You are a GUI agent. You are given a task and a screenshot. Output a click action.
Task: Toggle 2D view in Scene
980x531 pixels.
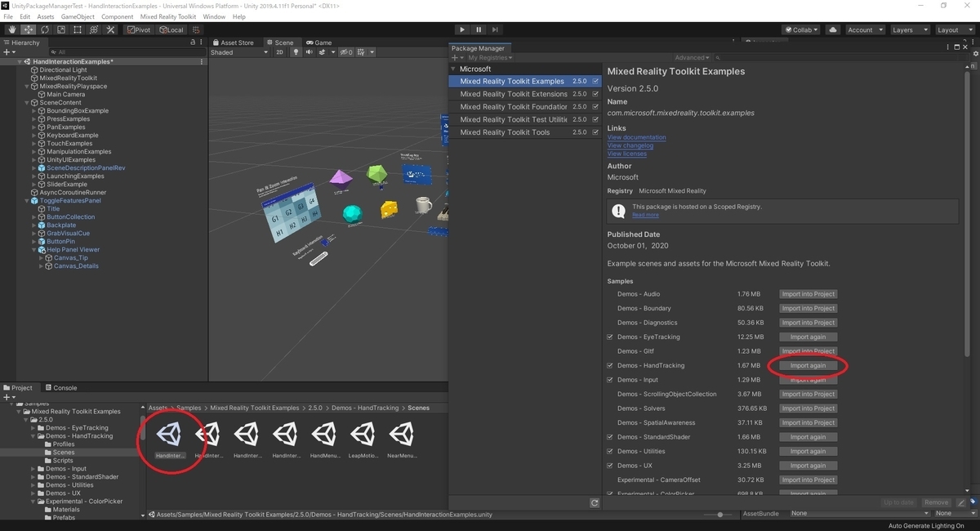point(280,52)
